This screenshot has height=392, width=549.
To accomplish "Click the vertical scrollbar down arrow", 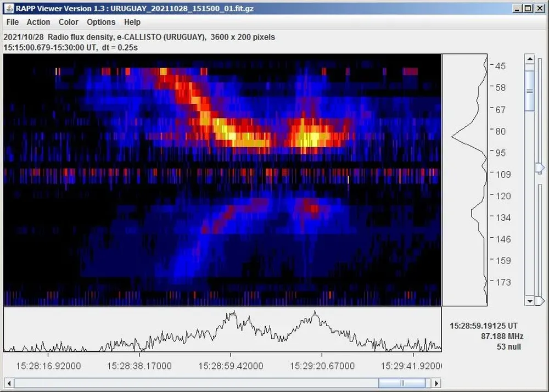I will pos(529,301).
